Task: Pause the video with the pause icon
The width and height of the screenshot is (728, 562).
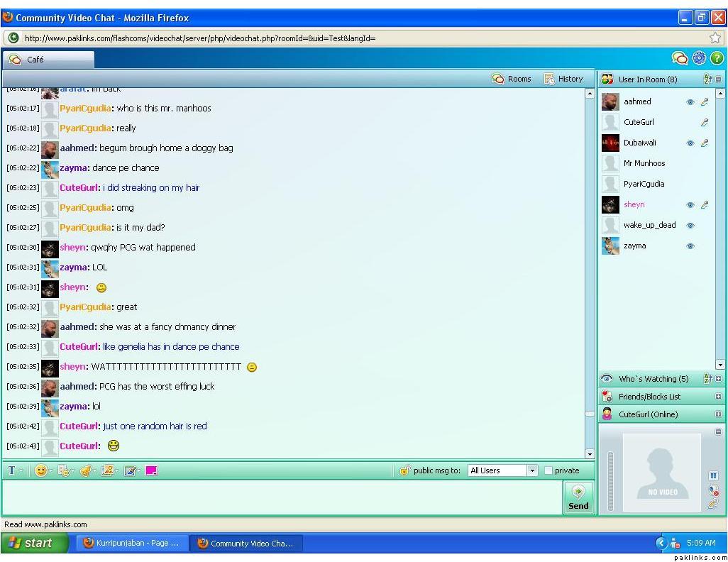Action: tap(713, 475)
